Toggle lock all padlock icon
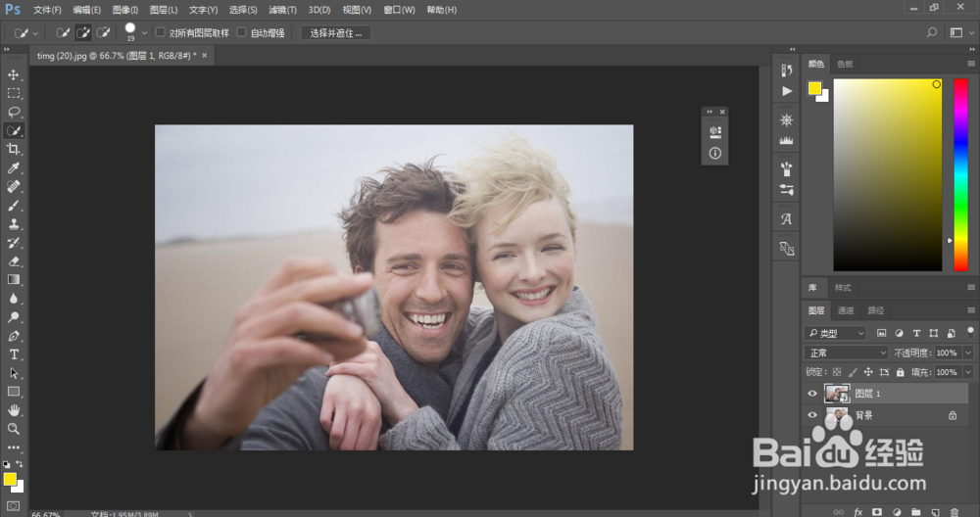Viewport: 980px width, 517px height. coord(900,372)
